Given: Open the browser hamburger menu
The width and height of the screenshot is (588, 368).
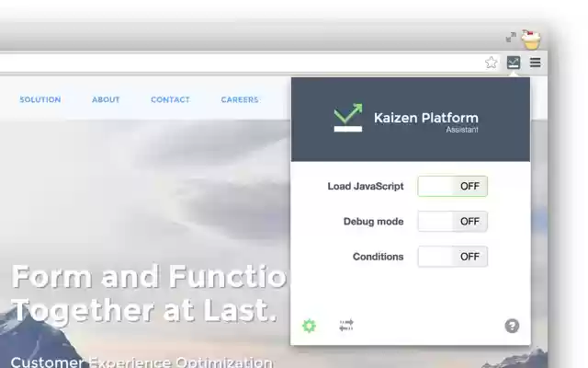Looking at the screenshot, I should pos(535,63).
